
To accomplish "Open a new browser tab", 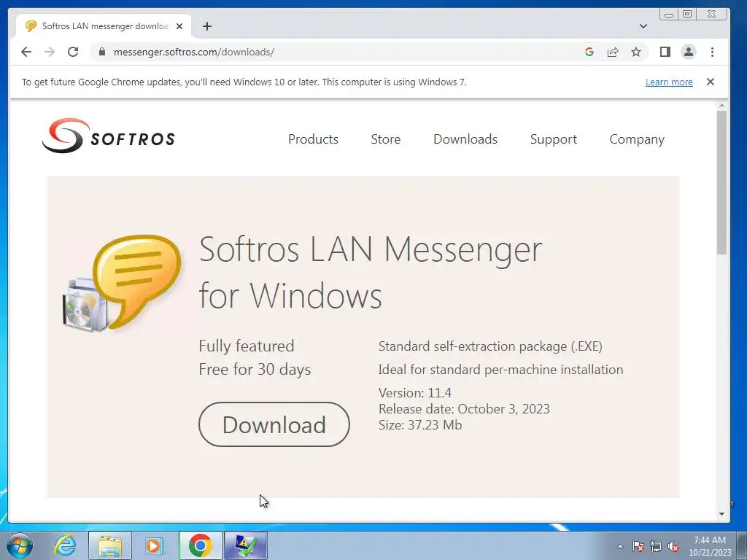I will click(x=206, y=26).
